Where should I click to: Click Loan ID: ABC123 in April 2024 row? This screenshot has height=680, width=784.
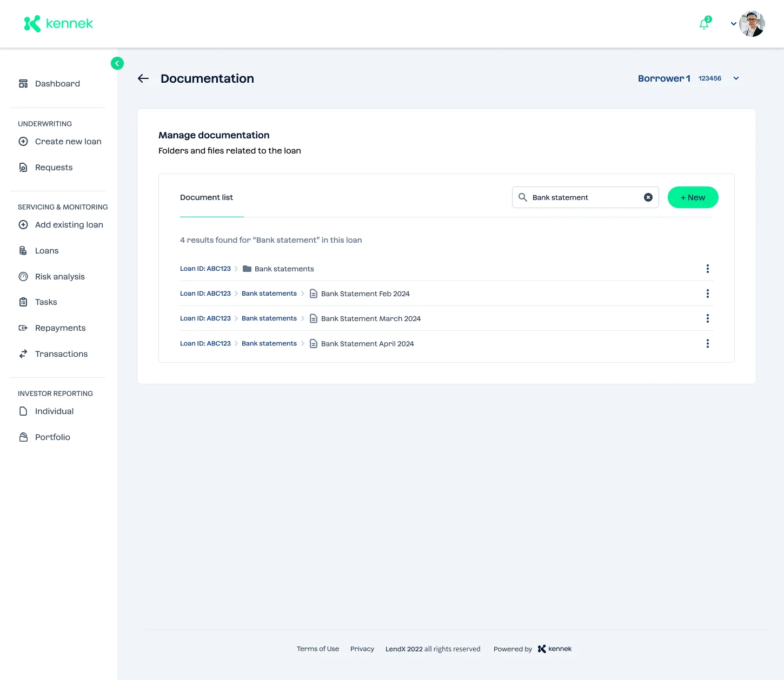[x=205, y=343]
